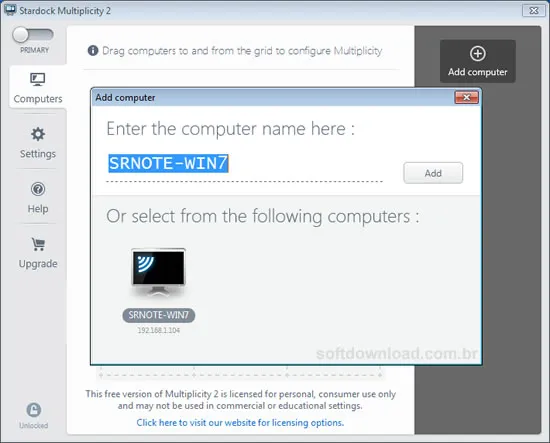Visit the website for licensing options
This screenshot has height=443, width=550.
[x=240, y=422]
